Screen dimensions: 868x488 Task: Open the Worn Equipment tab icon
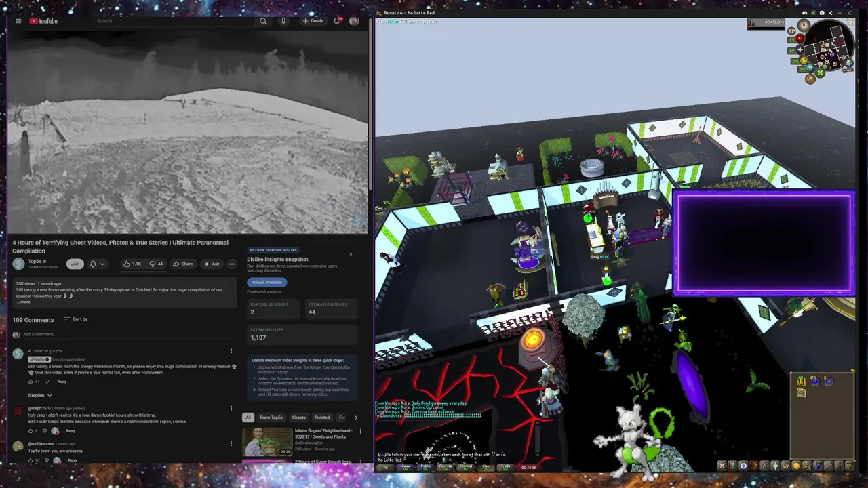[765, 466]
